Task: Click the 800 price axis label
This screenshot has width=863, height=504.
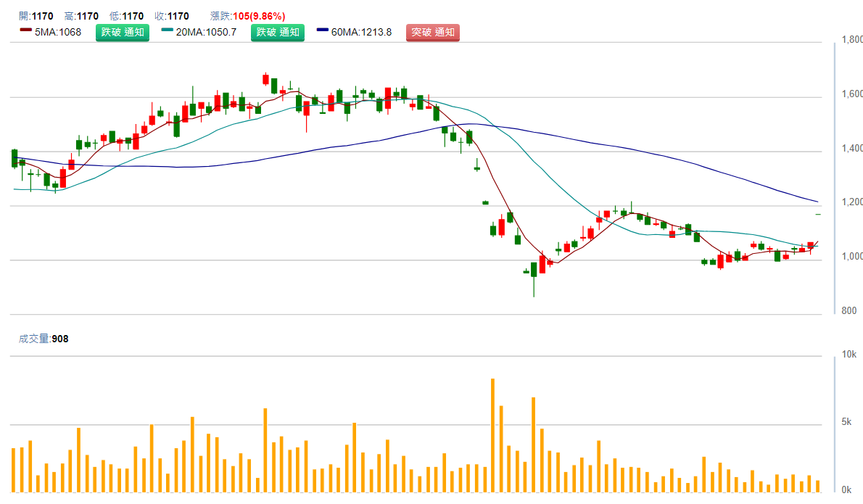Action: pyautogui.click(x=849, y=311)
